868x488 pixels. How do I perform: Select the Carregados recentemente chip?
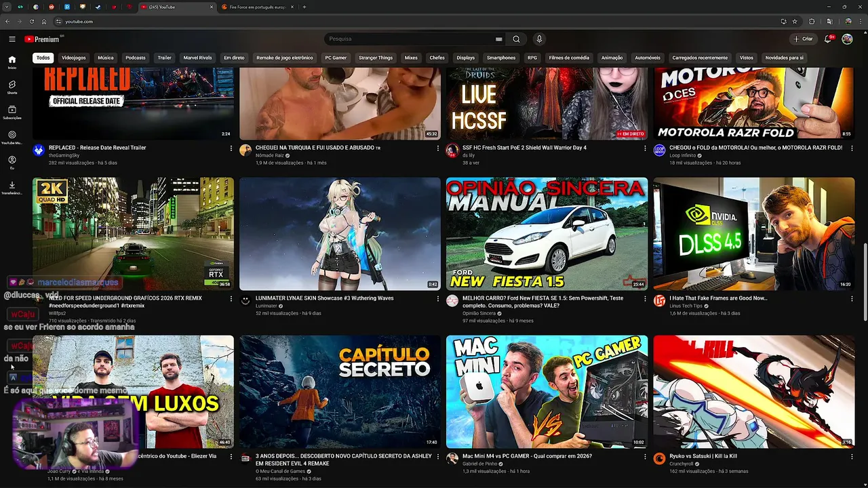700,58
